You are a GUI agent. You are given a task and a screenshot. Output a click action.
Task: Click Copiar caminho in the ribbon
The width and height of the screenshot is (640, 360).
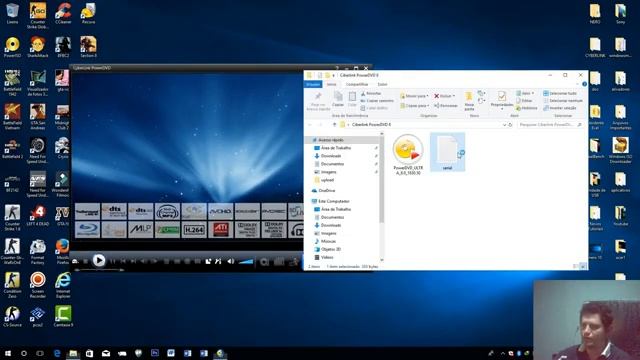point(377,100)
